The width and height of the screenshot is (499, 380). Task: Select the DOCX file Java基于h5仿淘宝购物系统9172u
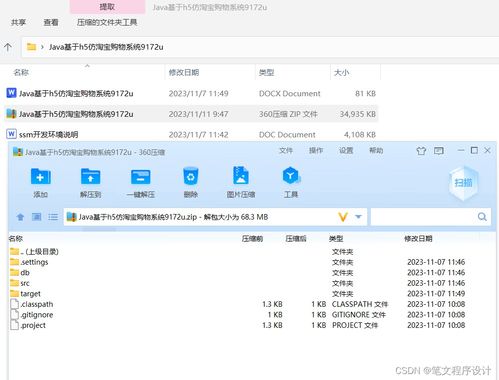point(192,93)
